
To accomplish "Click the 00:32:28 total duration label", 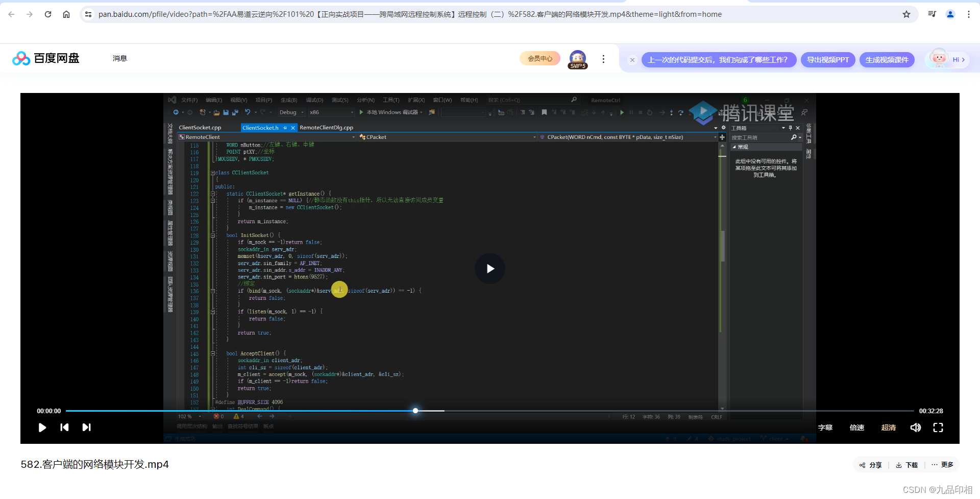I will 931,411.
